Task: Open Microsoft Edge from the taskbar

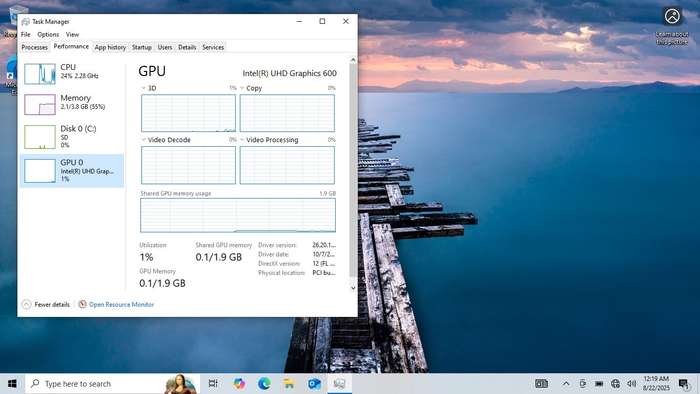Action: (x=264, y=383)
